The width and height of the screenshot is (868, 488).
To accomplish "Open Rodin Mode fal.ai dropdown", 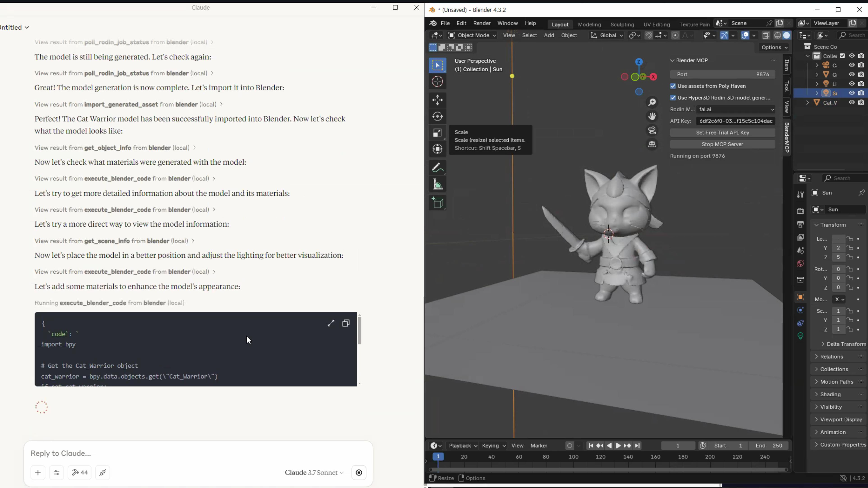I will pyautogui.click(x=736, y=109).
